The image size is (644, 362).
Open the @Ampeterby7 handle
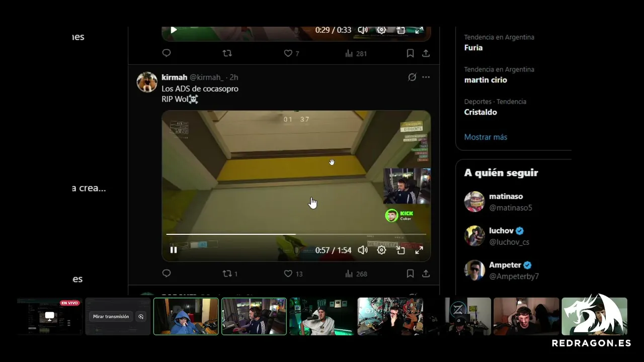pyautogui.click(x=514, y=276)
